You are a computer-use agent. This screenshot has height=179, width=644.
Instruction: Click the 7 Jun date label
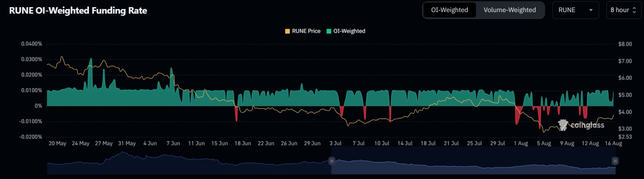click(x=173, y=144)
